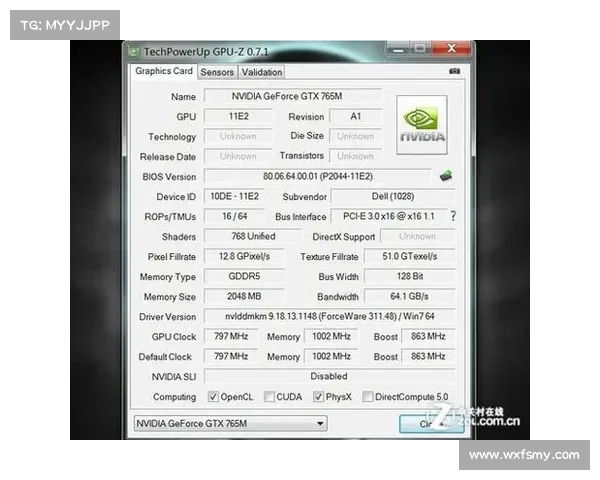Click the Technology field showing Unknown
This screenshot has width=600, height=480.
[238, 136]
